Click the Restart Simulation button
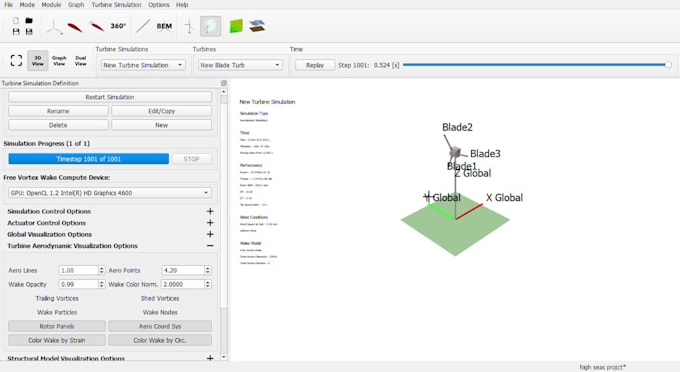The height and width of the screenshot is (372, 680). click(x=110, y=97)
